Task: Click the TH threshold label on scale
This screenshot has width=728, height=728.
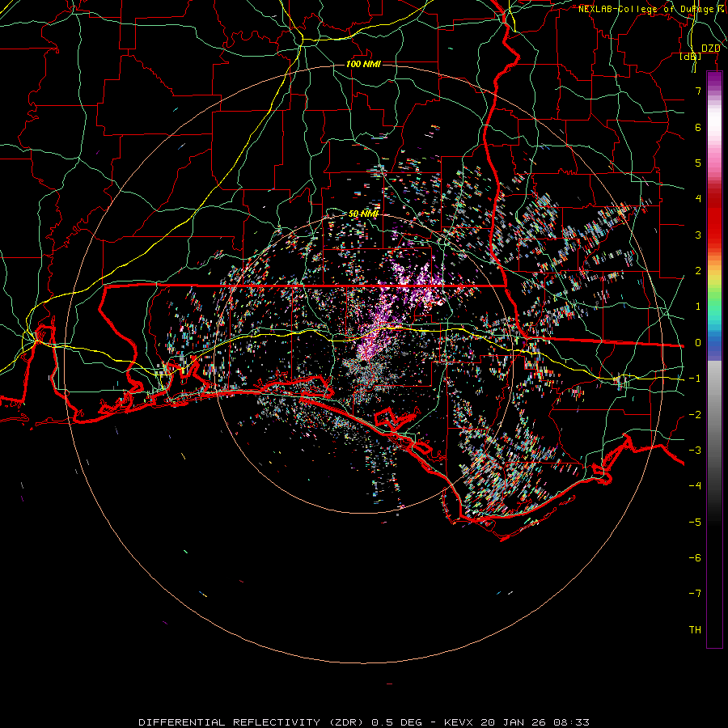Action: pyautogui.click(x=695, y=630)
